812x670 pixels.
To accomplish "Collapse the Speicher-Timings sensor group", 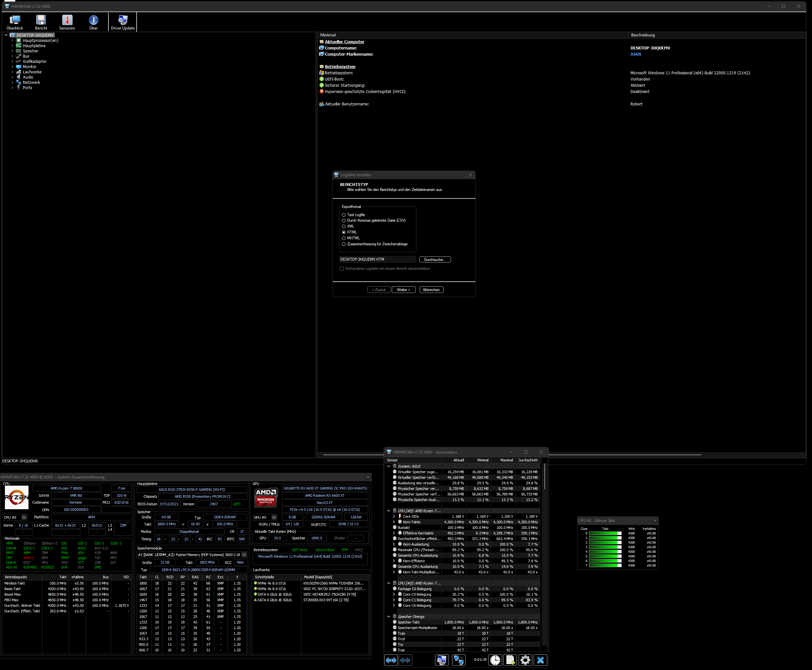I will tap(389, 617).
